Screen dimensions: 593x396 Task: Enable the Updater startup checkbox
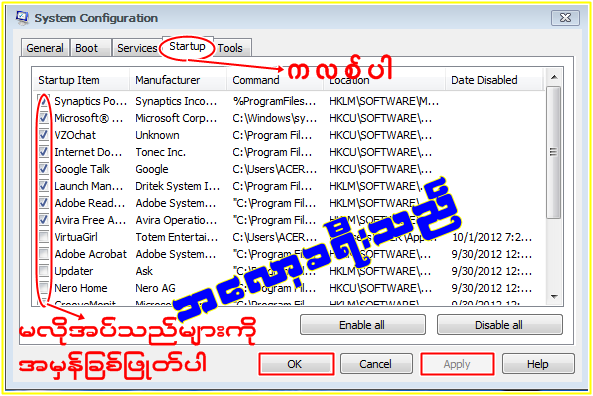pos(44,271)
